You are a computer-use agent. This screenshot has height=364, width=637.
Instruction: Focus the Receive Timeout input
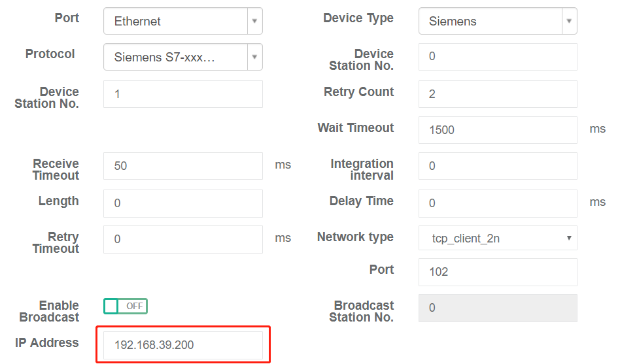[182, 166]
